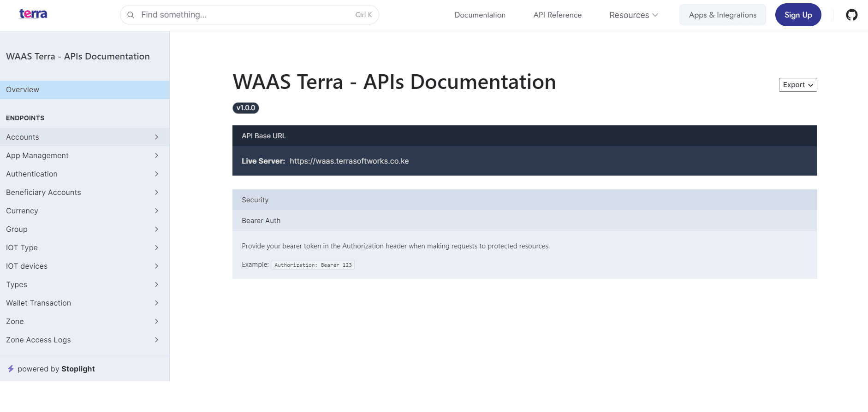Expand the Accounts endpoint chevron
The height and width of the screenshot is (412, 868).
(156, 137)
